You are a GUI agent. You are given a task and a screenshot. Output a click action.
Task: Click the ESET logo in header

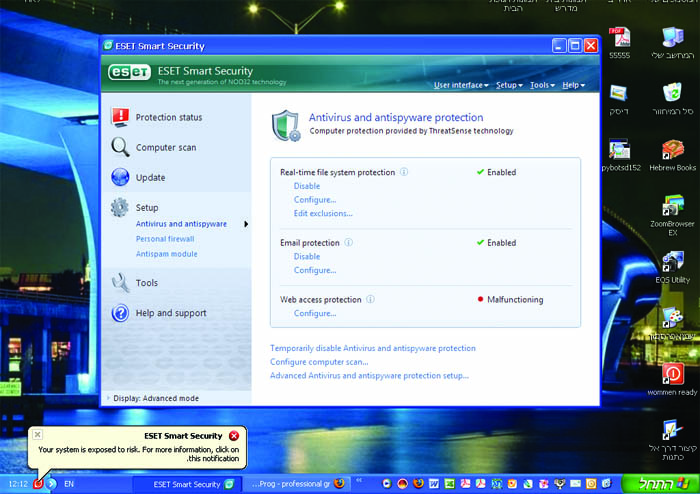(129, 73)
